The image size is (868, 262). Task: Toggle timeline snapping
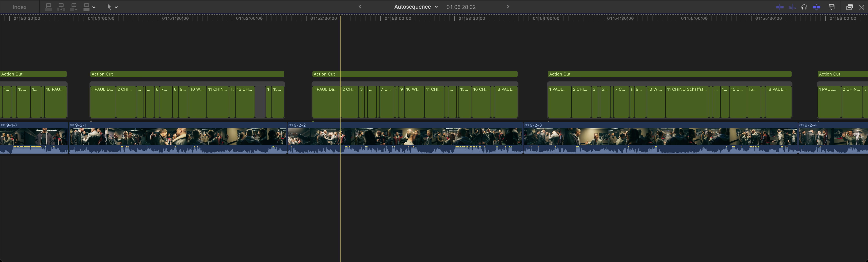[x=816, y=7]
